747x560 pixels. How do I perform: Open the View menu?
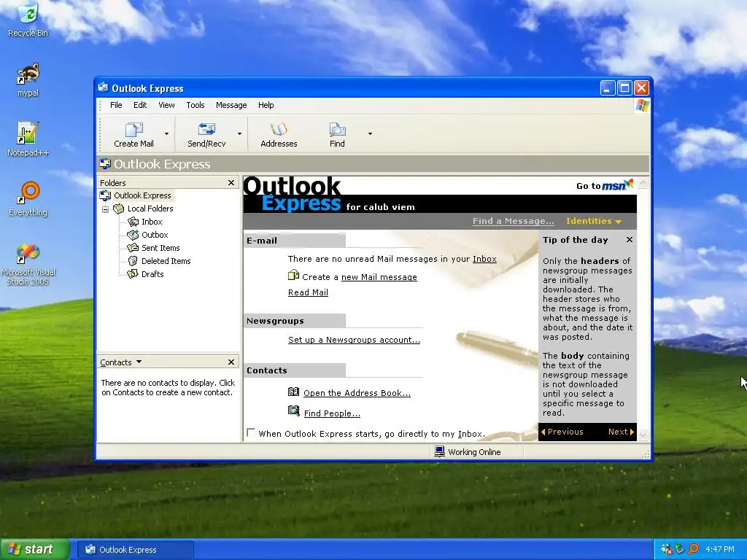tap(166, 105)
